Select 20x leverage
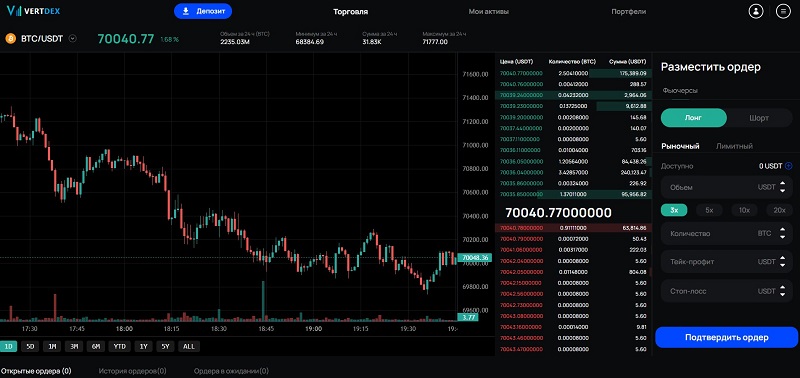Screen dimensions: 800x378 click(x=780, y=210)
